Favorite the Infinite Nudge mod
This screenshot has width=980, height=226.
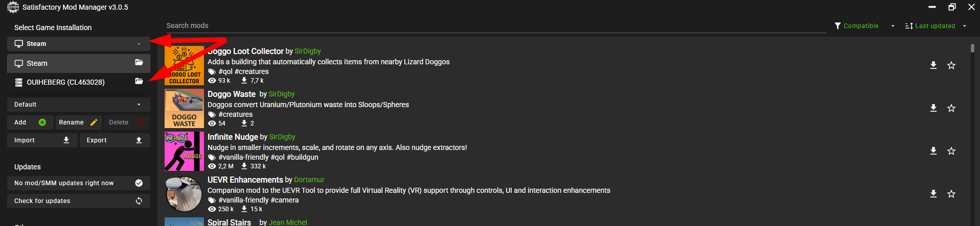click(951, 151)
